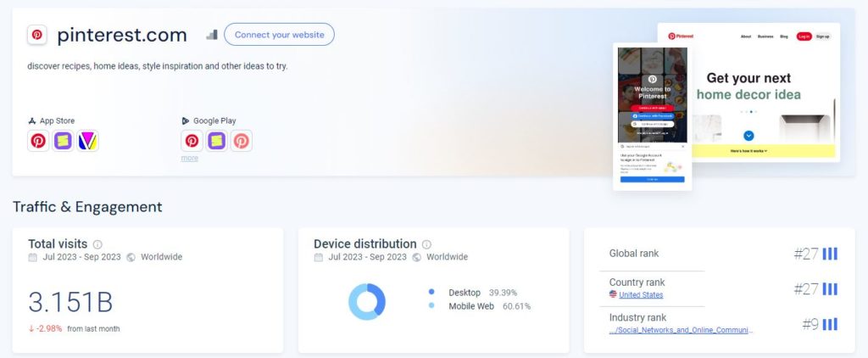This screenshot has width=868, height=358.
Task: Click the pinterest.com site description text
Action: [x=157, y=66]
